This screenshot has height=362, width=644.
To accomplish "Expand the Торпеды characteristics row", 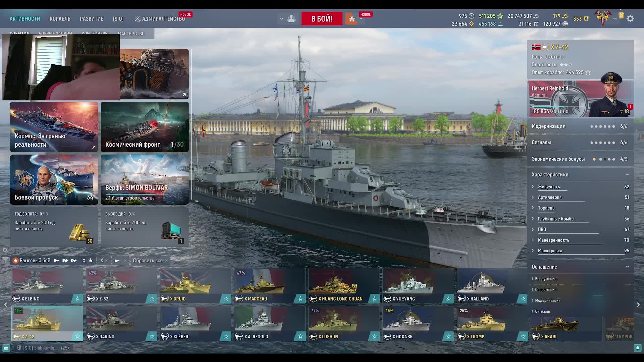I will tap(547, 208).
